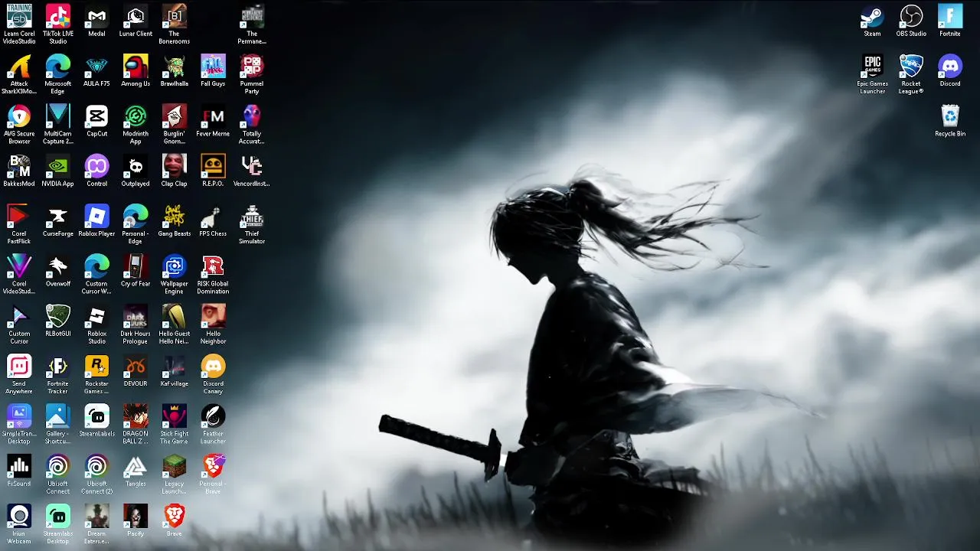Click the FPS Chess shortcut
The height and width of the screenshot is (551, 980).
point(213,221)
